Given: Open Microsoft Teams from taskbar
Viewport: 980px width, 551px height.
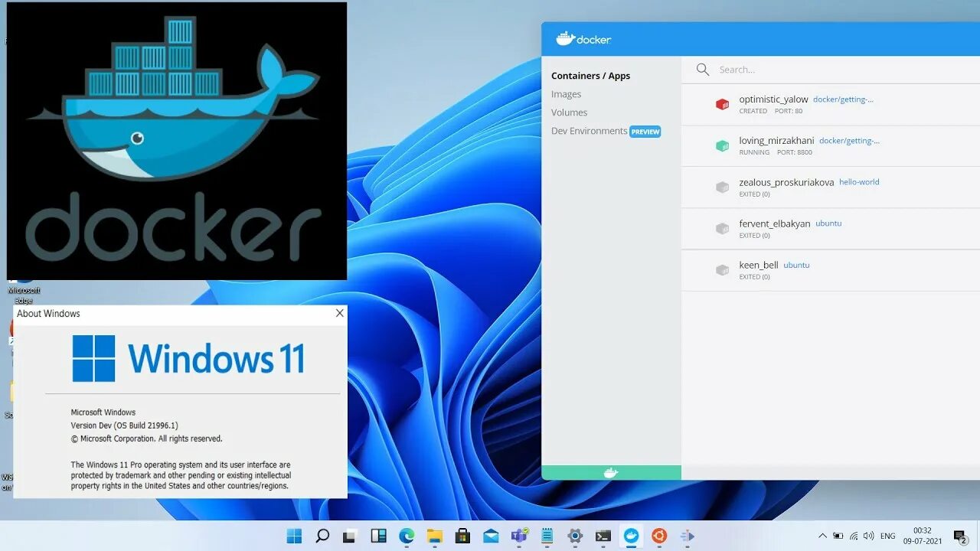Looking at the screenshot, I should pos(519,536).
